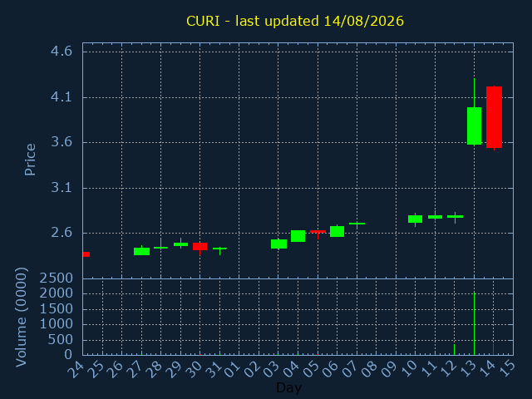
Task: Select the tall green volume bar on day 13
Action: pos(474,323)
